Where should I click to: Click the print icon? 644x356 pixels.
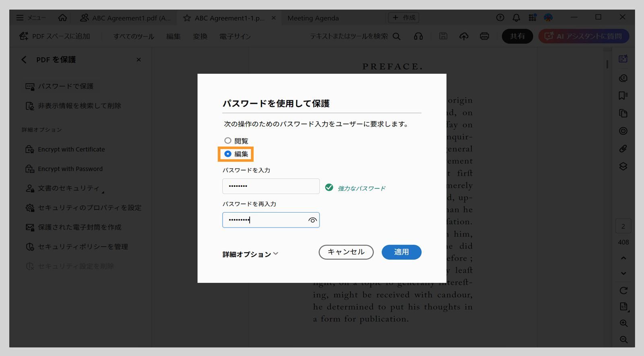coord(484,36)
